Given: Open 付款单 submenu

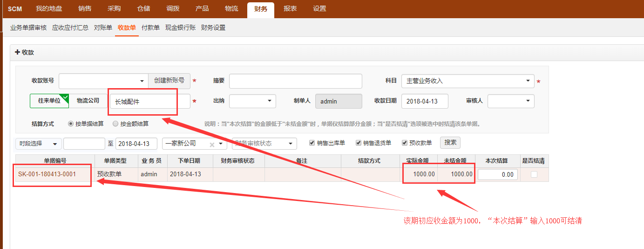Looking at the screenshot, I should [150, 28].
